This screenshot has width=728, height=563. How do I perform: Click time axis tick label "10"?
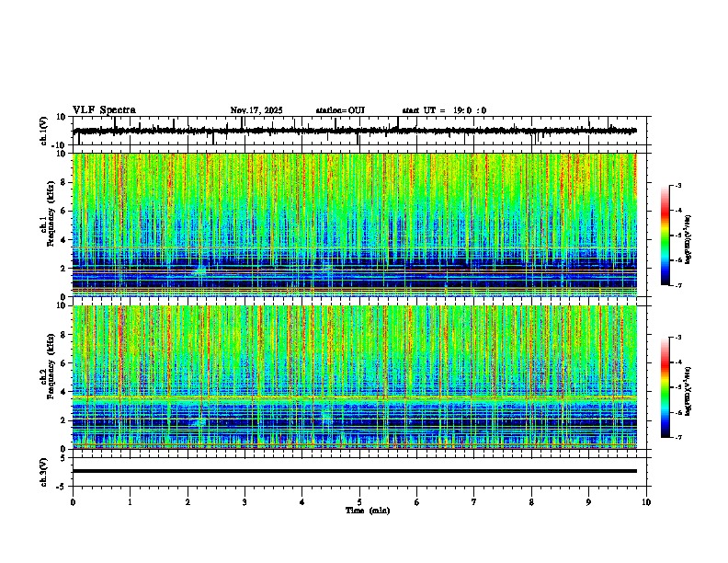click(646, 502)
